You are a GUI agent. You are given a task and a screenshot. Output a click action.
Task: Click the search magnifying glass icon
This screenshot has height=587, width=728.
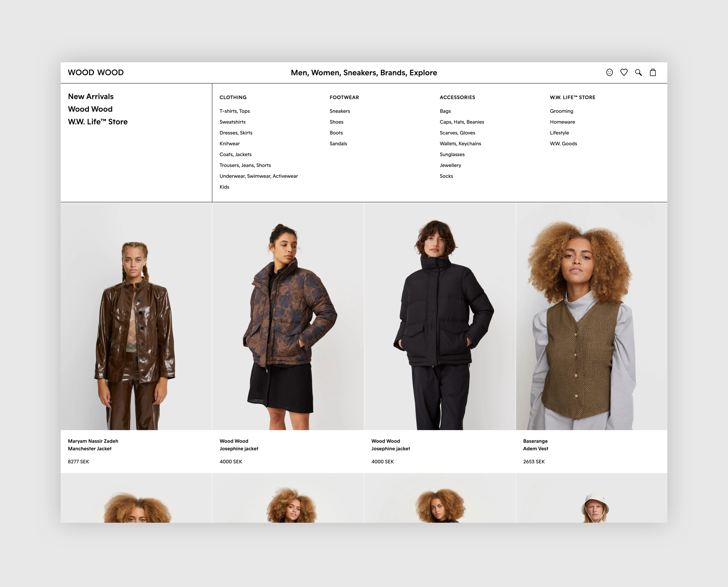click(x=638, y=72)
